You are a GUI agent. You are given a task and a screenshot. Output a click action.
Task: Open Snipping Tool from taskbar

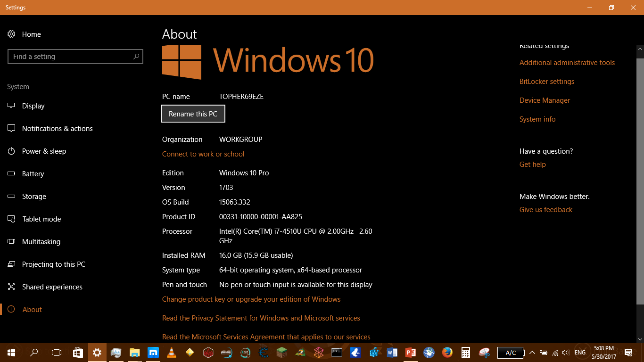pos(484,353)
